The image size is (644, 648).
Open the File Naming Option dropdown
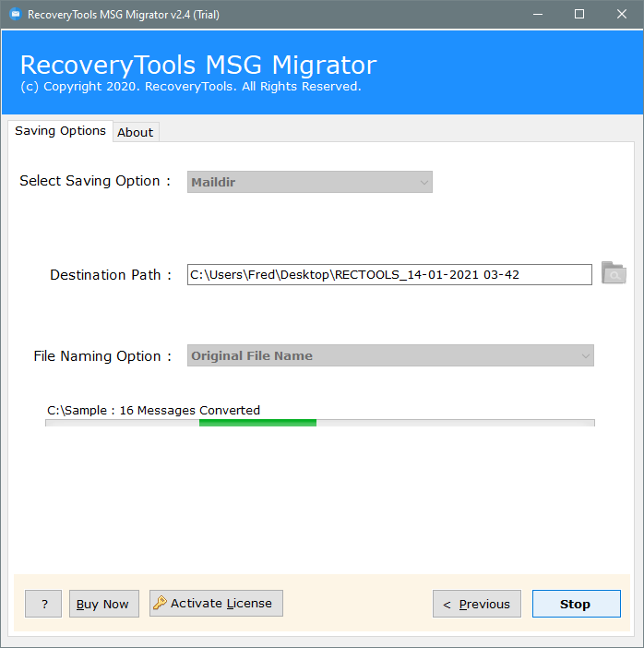pos(390,355)
